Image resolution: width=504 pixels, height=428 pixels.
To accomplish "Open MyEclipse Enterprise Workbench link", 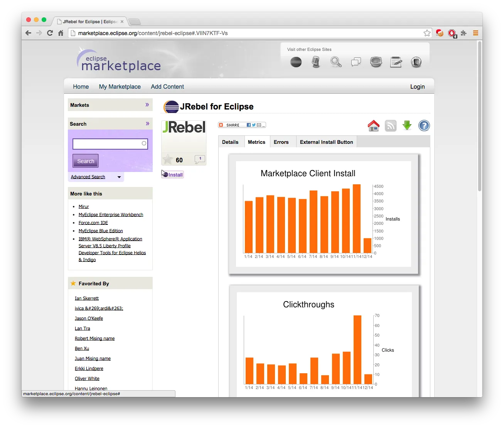I will click(111, 215).
